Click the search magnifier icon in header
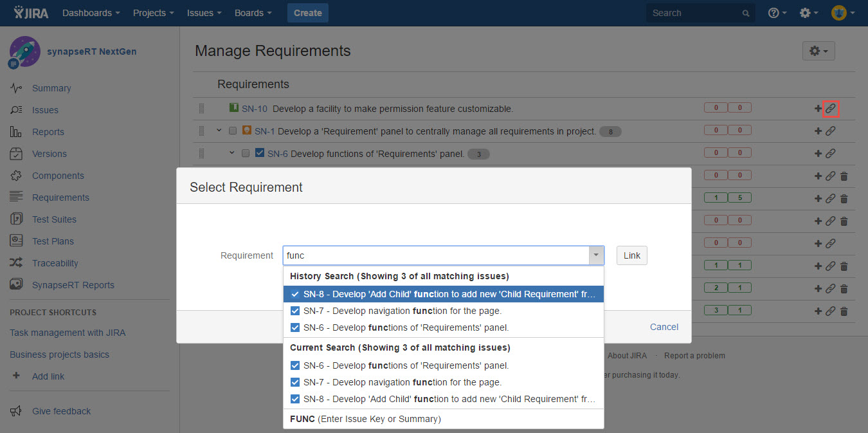Screen dimensions: 868x433 pyautogui.click(x=746, y=13)
